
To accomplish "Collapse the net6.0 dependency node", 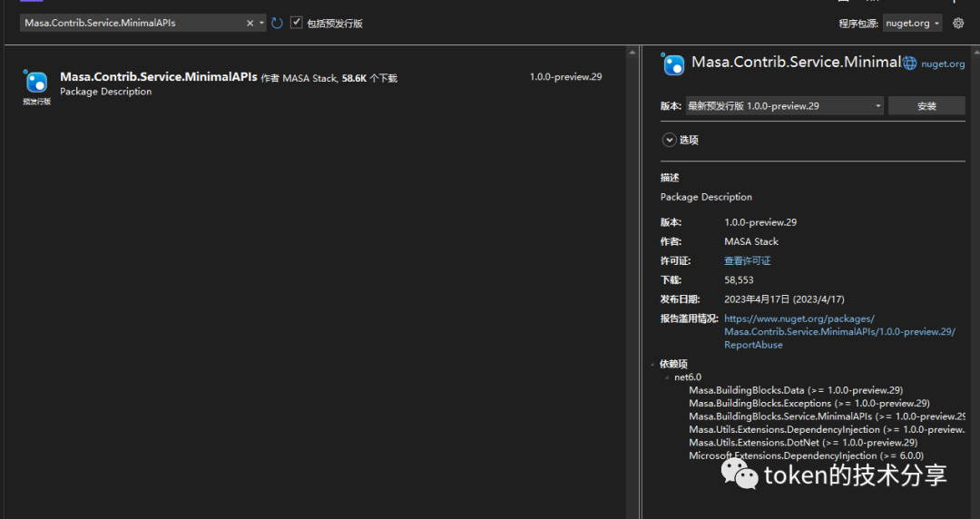I will [x=667, y=377].
